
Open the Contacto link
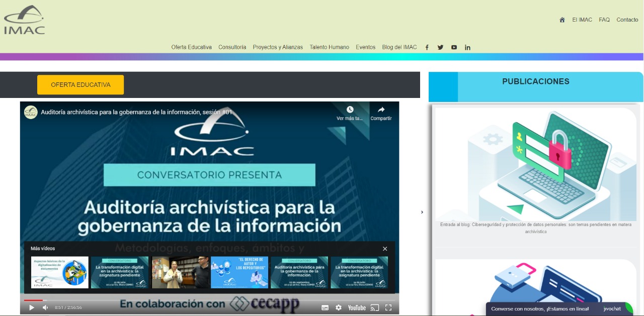[627, 20]
